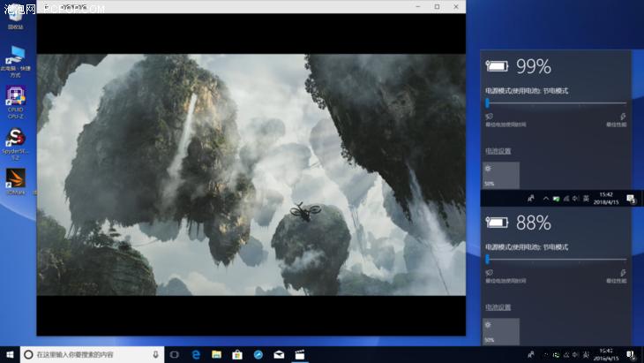Expand hidden icons on bottom taskbar tray

coord(546,355)
